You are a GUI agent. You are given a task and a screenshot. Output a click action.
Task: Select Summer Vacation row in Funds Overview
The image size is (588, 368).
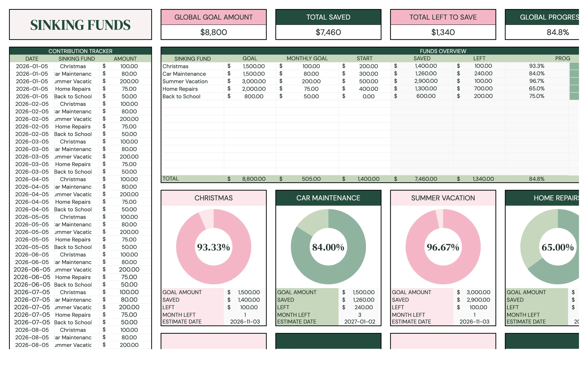pyautogui.click(x=370, y=81)
